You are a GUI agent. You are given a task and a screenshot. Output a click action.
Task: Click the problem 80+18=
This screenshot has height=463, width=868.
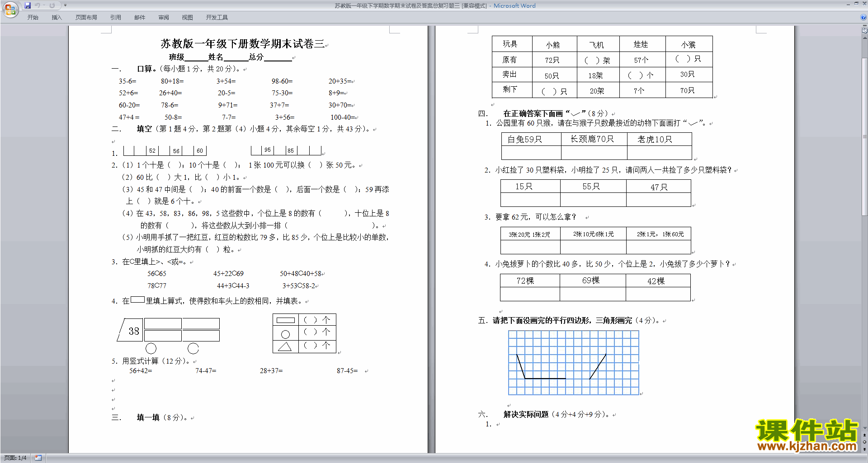(172, 81)
